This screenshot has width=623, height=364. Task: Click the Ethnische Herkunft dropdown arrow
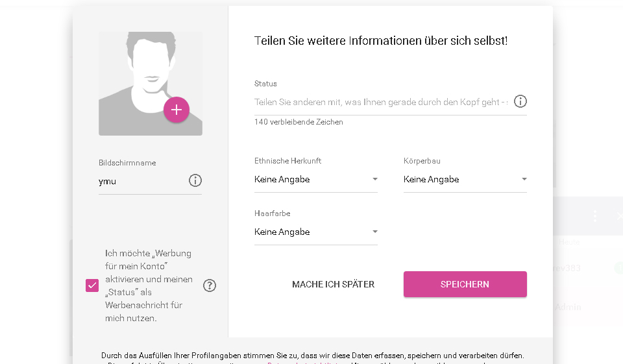(x=374, y=179)
